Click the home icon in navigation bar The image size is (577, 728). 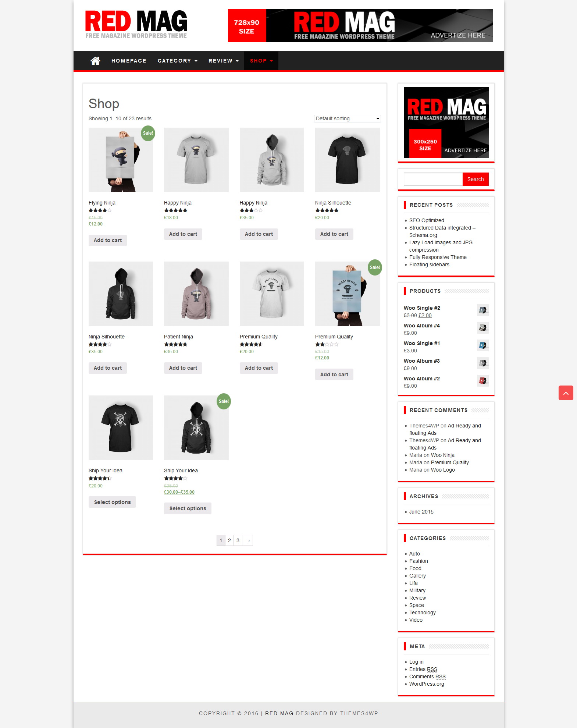95,61
